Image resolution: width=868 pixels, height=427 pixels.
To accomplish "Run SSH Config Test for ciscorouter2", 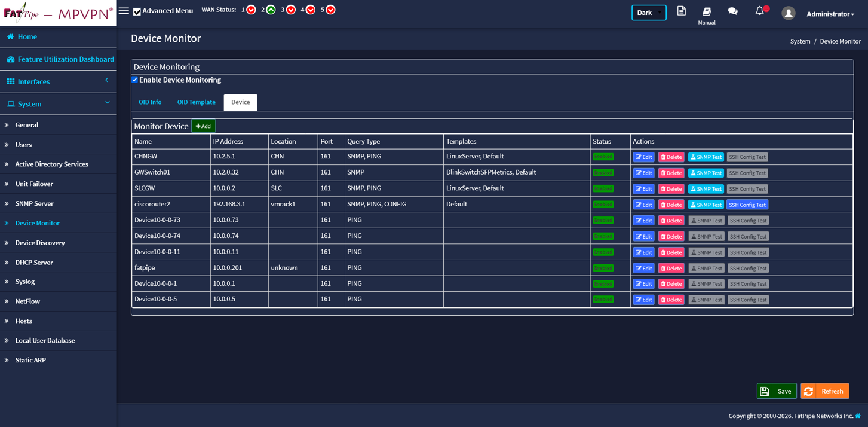I will tap(747, 205).
